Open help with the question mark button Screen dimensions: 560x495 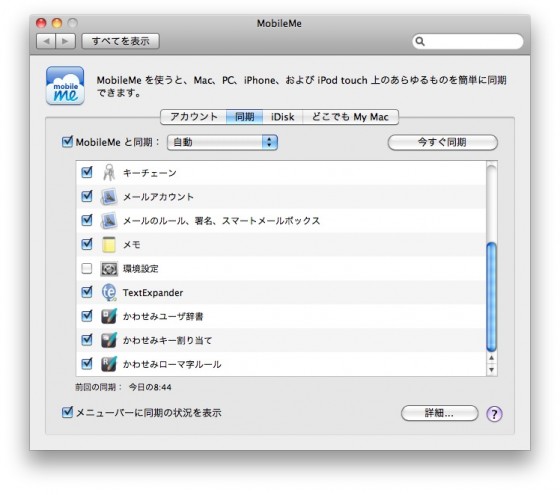(494, 414)
